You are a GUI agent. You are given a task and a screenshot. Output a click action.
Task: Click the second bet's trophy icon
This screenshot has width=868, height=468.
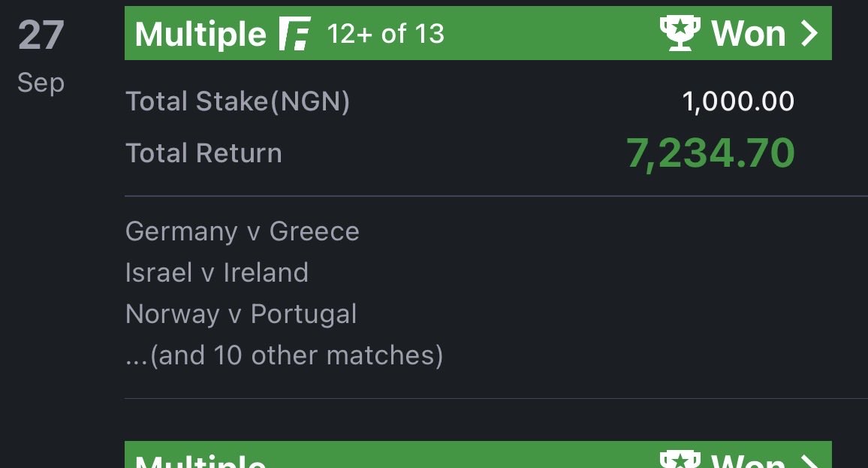(680, 460)
